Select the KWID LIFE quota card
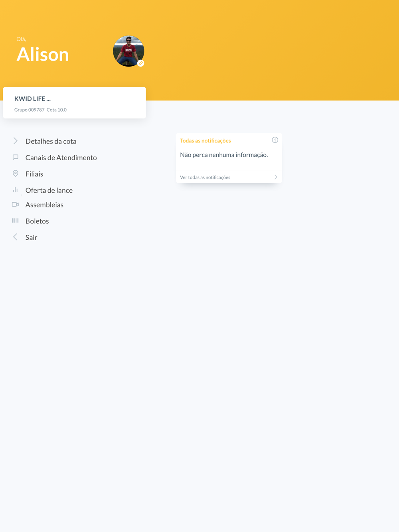 point(75,102)
